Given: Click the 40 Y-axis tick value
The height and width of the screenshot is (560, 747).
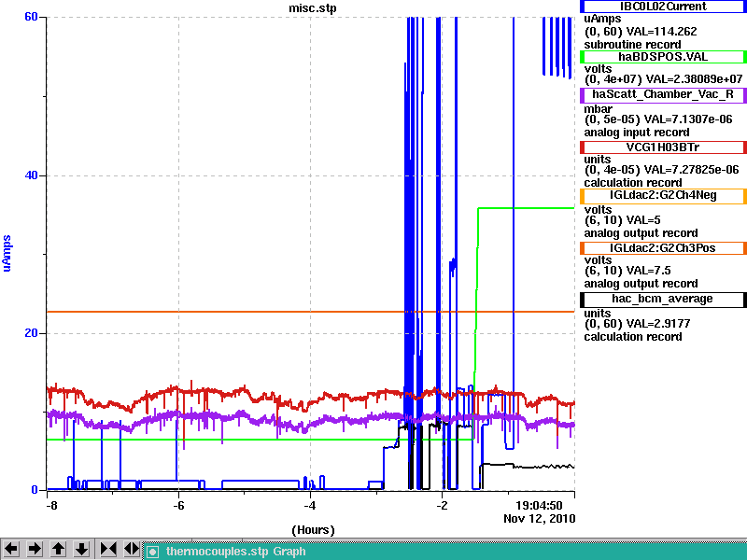Looking at the screenshot, I should [x=31, y=175].
